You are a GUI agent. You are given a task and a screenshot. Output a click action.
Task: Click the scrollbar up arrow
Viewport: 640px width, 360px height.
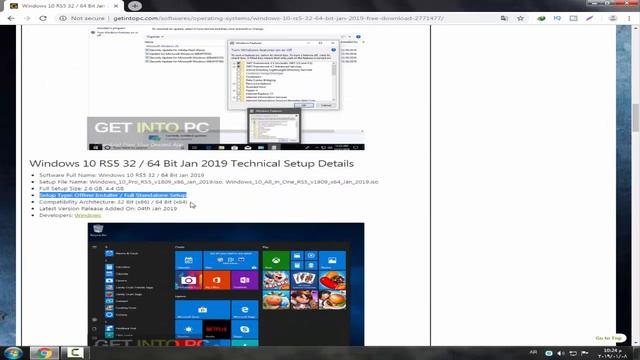click(636, 28)
